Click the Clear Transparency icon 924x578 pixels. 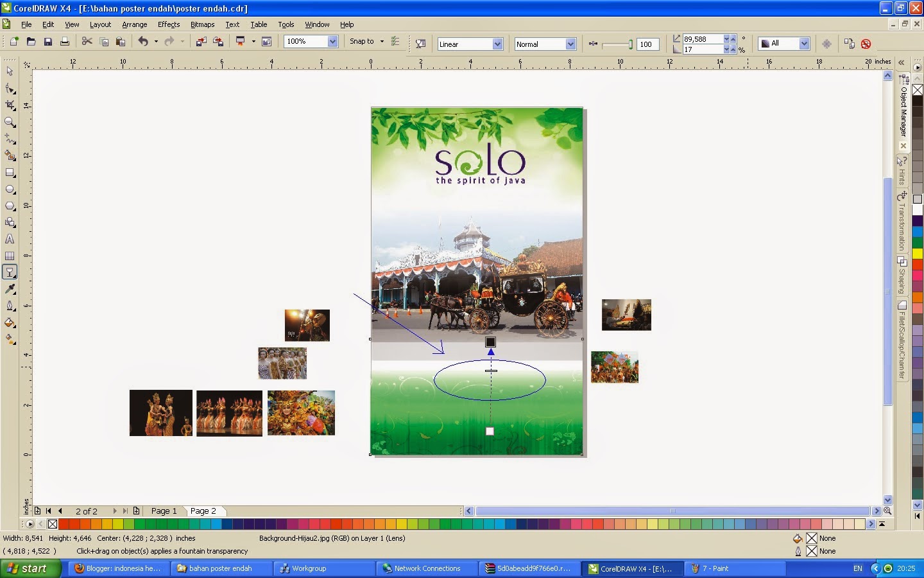866,44
